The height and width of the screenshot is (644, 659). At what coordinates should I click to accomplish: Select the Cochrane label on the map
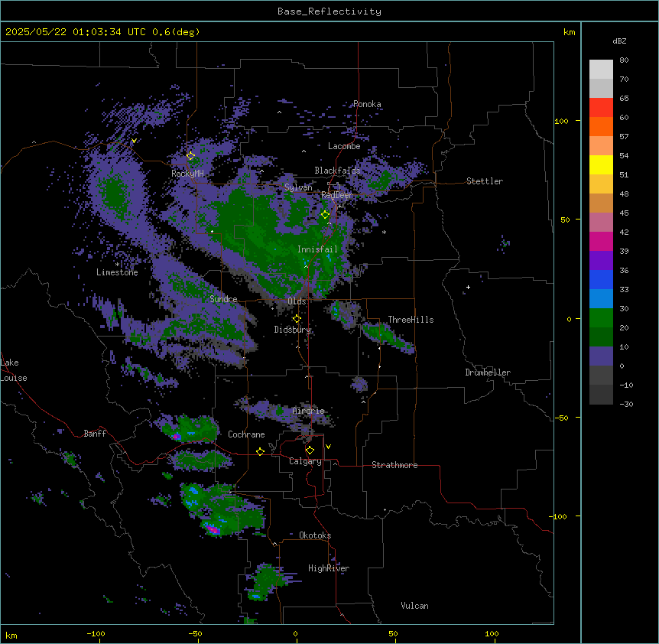246,434
